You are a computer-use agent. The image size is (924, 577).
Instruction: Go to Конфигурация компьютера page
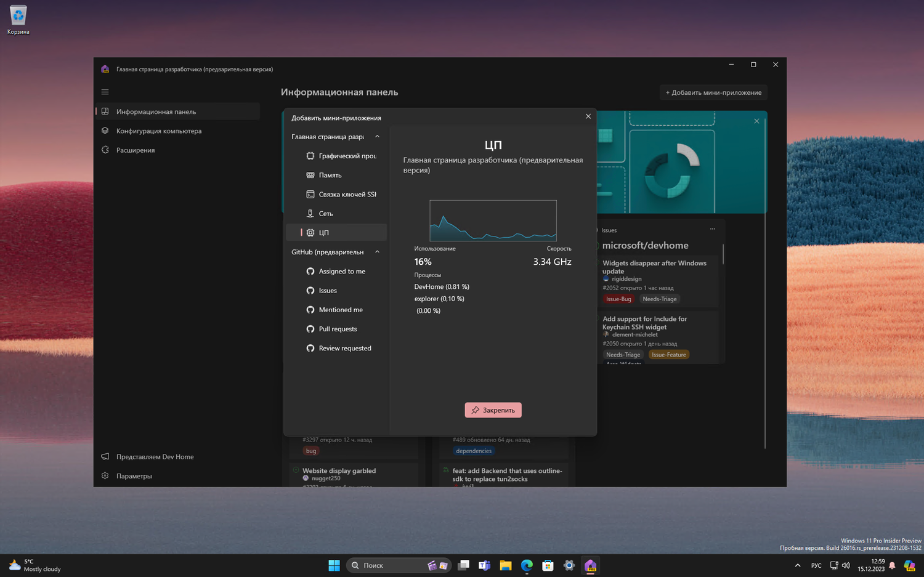click(x=177, y=131)
